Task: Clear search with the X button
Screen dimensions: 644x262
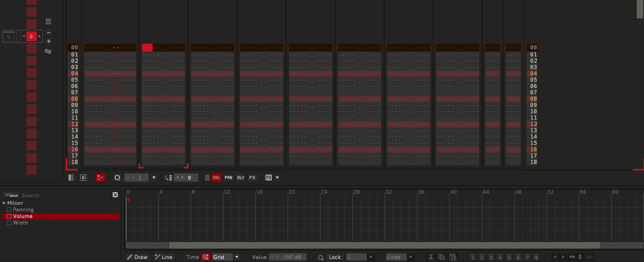Action: point(115,195)
